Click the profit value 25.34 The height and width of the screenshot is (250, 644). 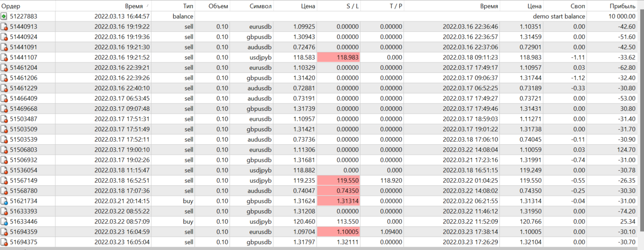628,222
